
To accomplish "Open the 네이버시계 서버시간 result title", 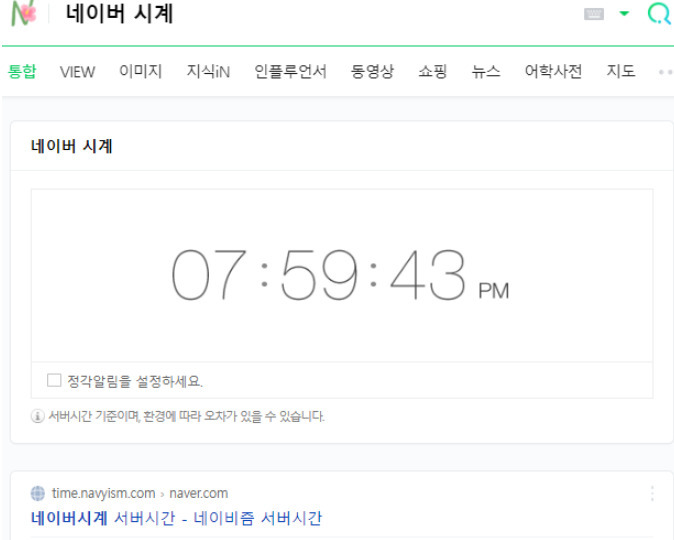I will pyautogui.click(x=176, y=518).
